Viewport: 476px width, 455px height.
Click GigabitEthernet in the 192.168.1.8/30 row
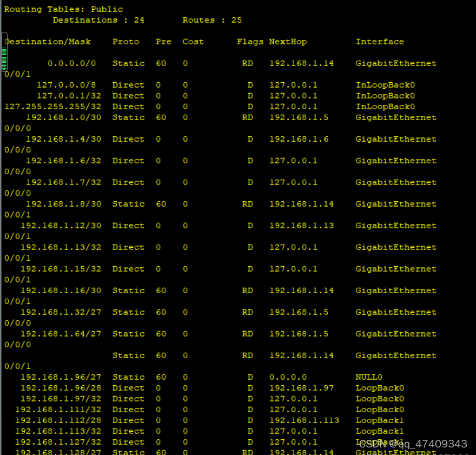pos(396,204)
